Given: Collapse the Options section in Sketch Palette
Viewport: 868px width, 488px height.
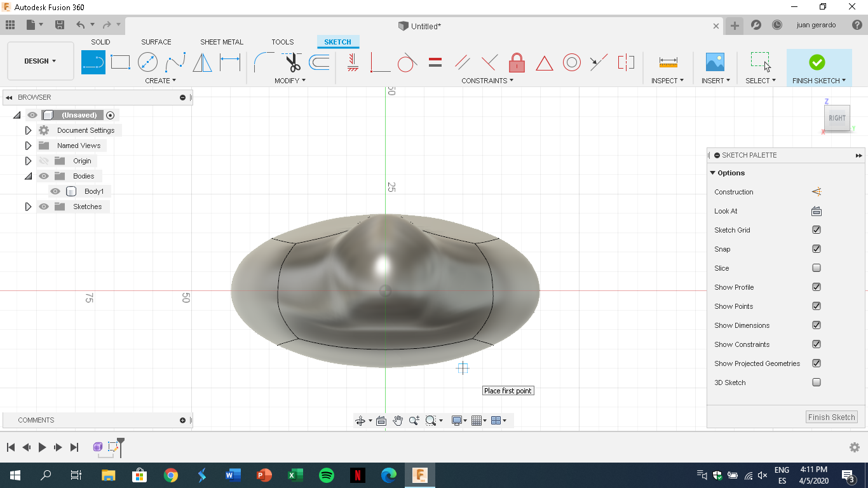Looking at the screenshot, I should [712, 172].
